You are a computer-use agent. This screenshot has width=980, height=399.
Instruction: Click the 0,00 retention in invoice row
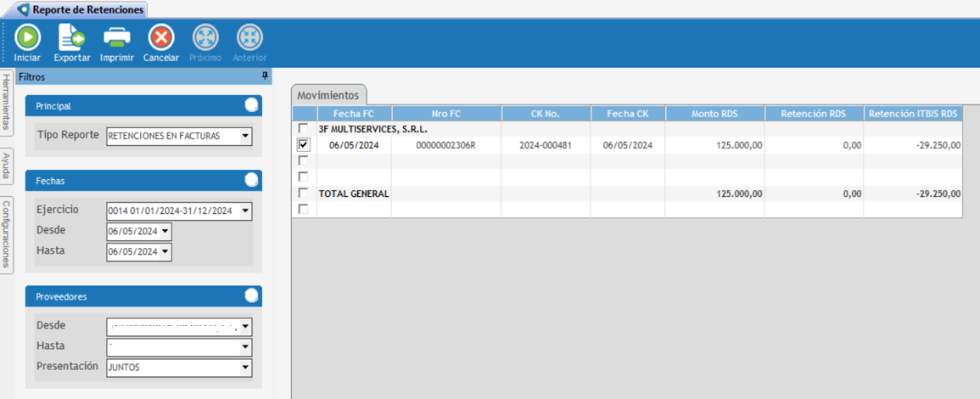tap(852, 144)
